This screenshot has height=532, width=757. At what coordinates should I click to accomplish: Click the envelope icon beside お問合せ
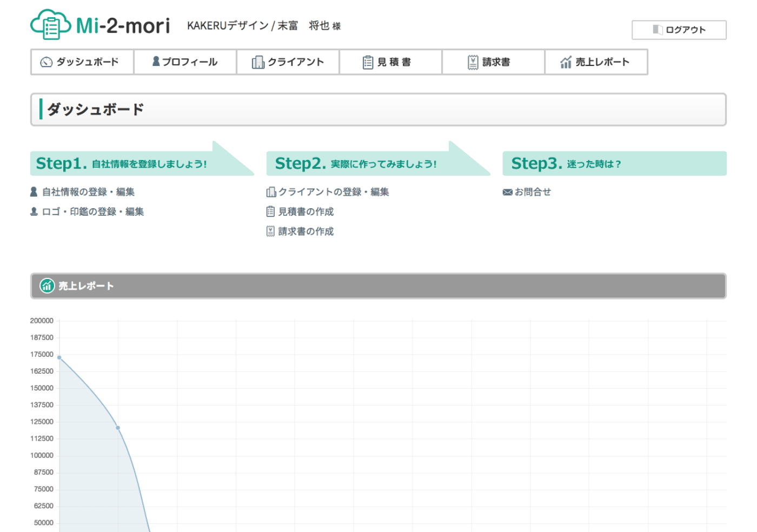coord(507,192)
